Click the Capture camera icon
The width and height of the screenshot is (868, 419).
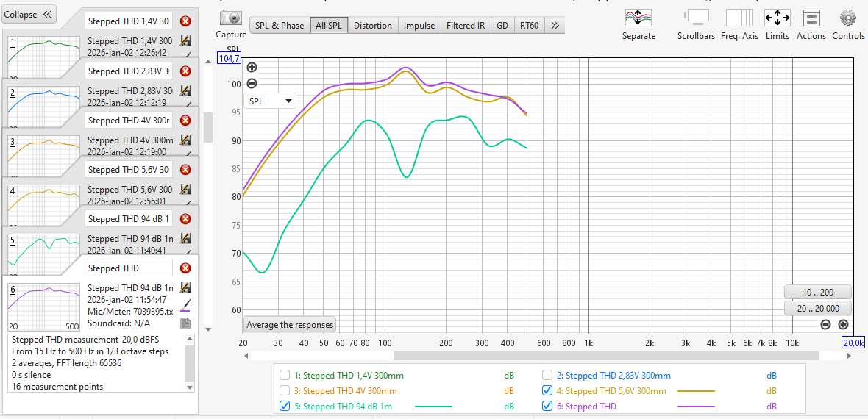coord(231,18)
